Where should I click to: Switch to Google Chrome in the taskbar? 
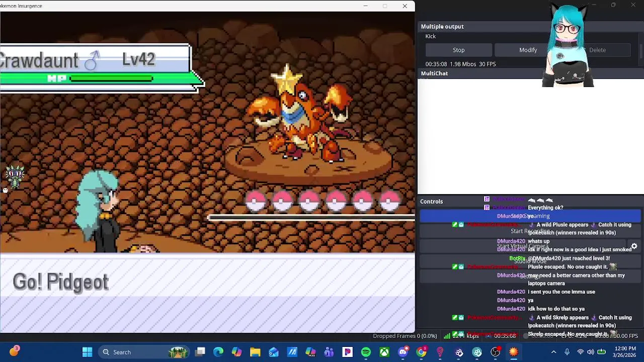(422, 352)
